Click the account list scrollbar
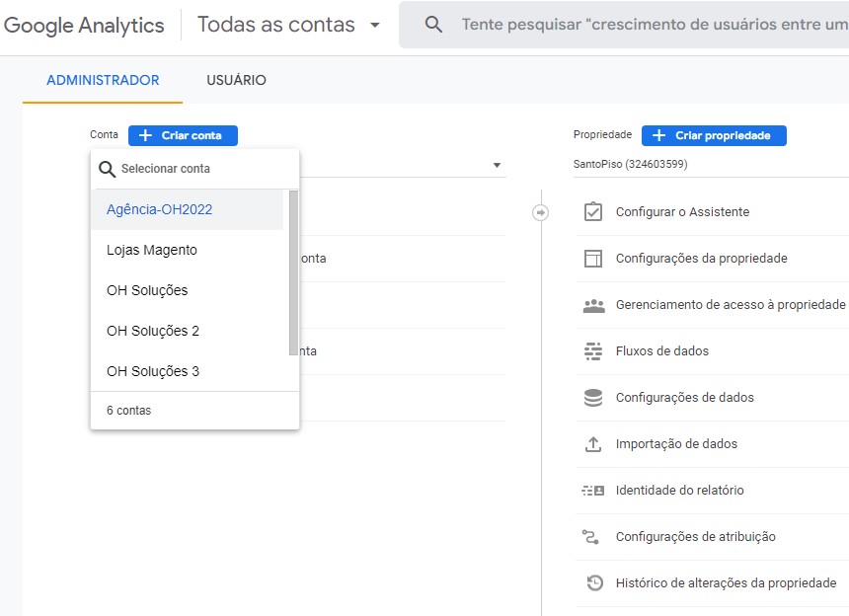849x616 pixels. tap(293, 272)
